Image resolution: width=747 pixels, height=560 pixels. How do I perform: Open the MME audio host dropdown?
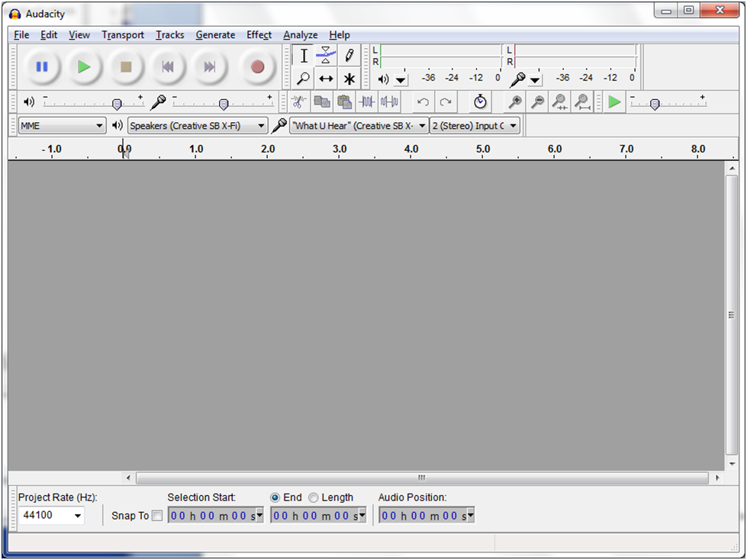coord(63,126)
